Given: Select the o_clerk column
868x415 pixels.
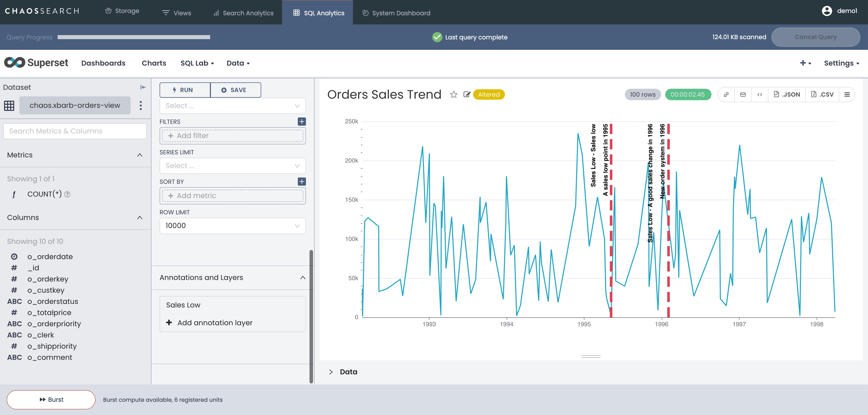Looking at the screenshot, I should [x=40, y=335].
